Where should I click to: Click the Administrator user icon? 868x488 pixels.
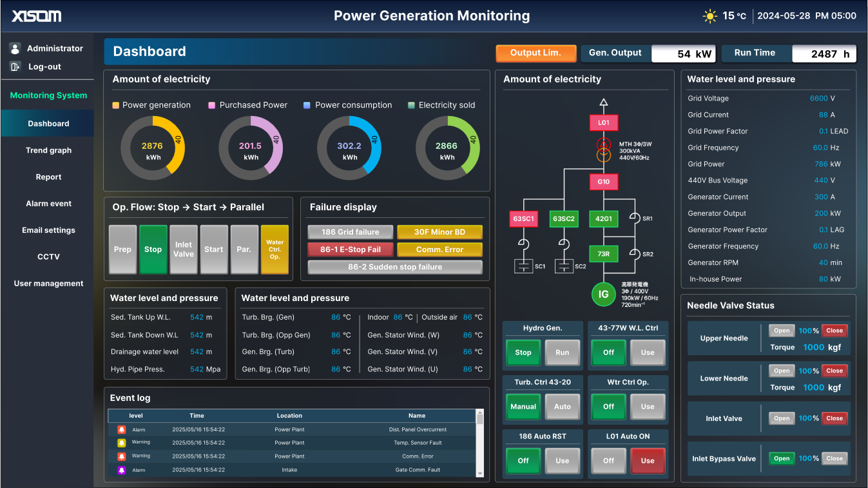pos(14,48)
